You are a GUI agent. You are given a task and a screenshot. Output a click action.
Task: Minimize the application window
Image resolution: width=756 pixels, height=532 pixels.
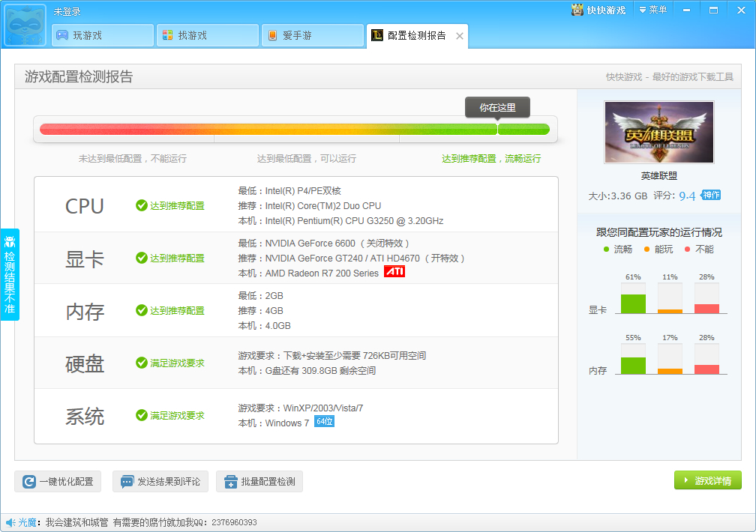[x=686, y=10]
